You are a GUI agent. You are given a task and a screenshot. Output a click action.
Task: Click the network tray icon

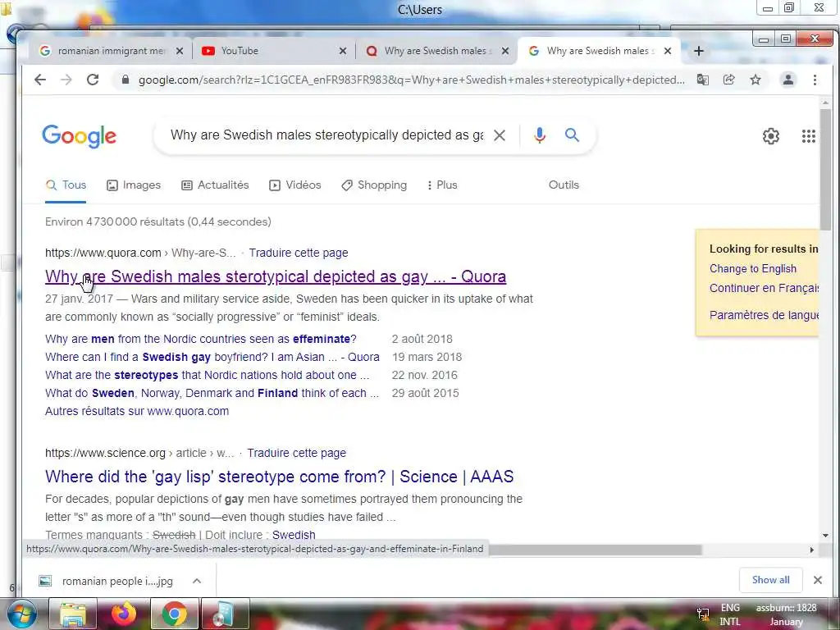[x=703, y=614]
